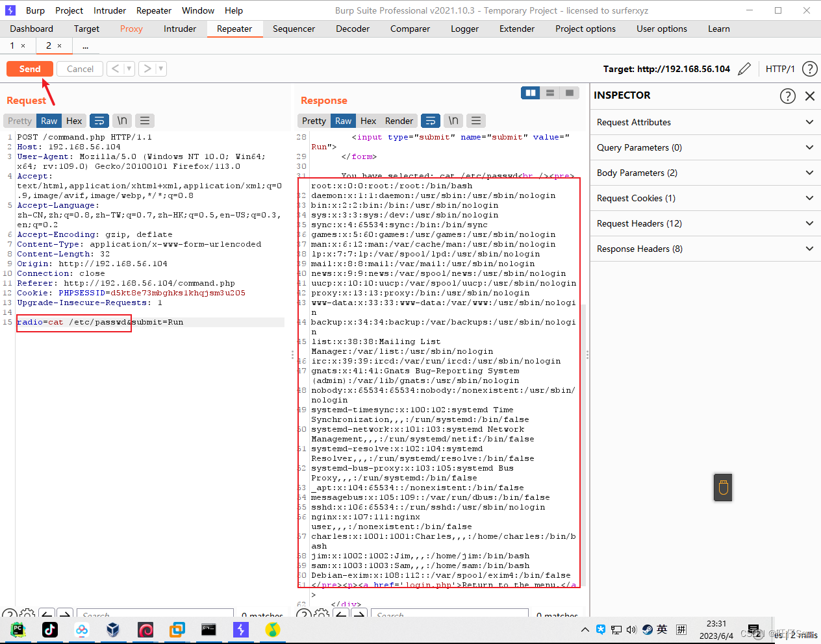821x644 pixels.
Task: Edit target with the pencil icon
Action: pos(744,69)
